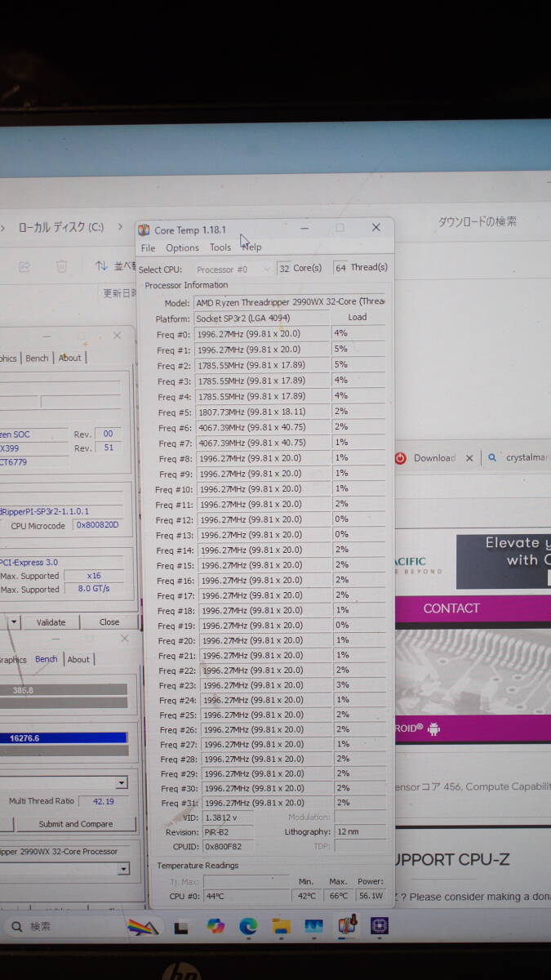551x980 pixels.
Task: Click Submit and Compare in CPU-Z
Action: coord(76,824)
